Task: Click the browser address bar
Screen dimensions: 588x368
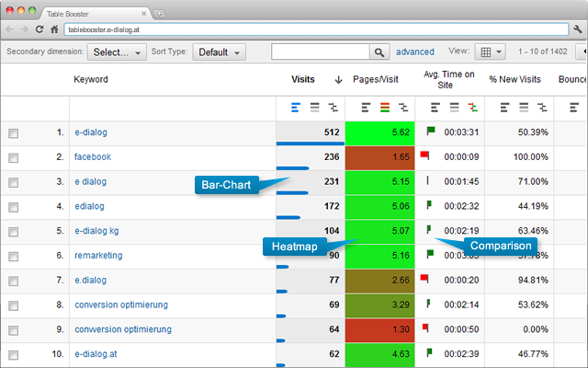Action: [316, 29]
